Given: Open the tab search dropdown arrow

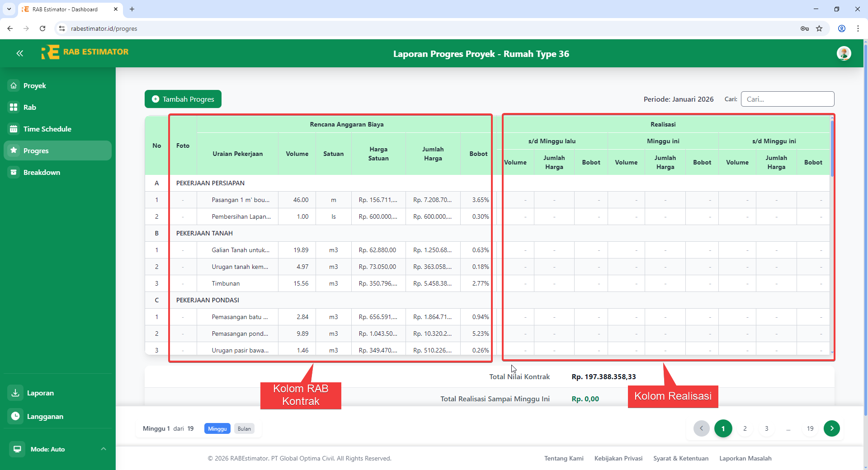Looking at the screenshot, I should [x=9, y=9].
